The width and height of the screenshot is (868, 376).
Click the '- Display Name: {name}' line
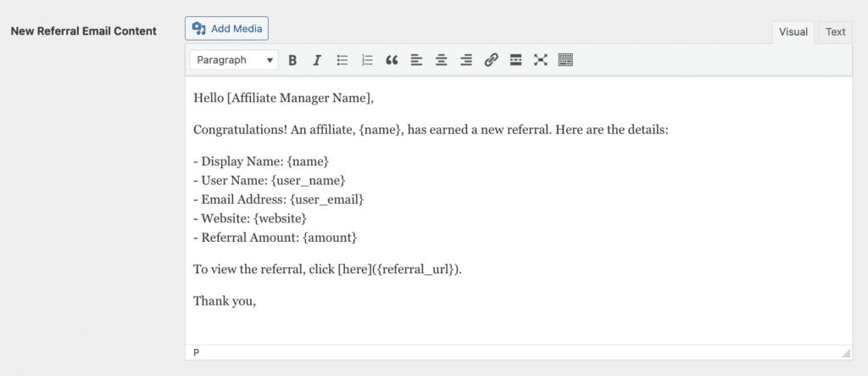tap(261, 161)
